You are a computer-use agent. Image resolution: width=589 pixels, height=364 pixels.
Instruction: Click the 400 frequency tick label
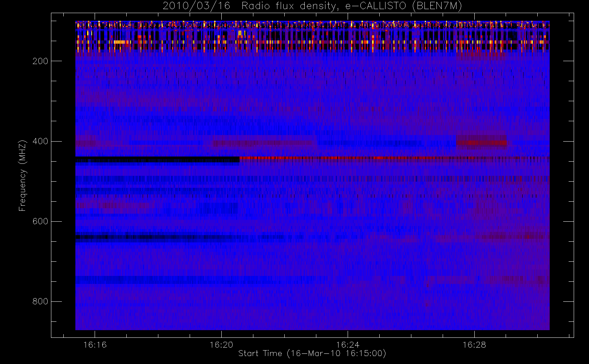[40, 141]
